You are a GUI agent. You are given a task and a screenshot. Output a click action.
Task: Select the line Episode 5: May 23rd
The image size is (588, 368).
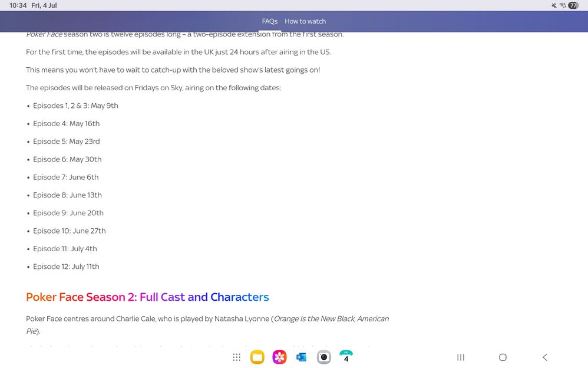(x=67, y=142)
